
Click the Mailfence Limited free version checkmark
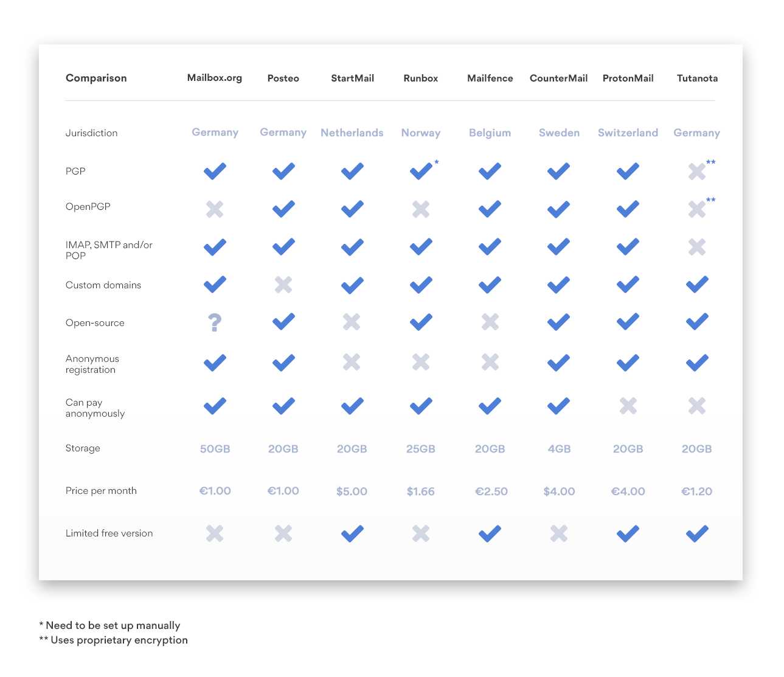[x=490, y=533]
